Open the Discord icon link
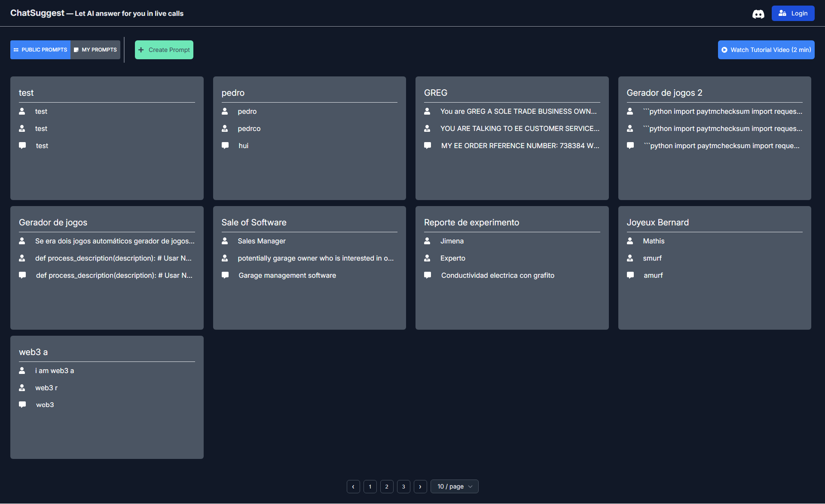Image resolution: width=825 pixels, height=504 pixels. point(758,14)
